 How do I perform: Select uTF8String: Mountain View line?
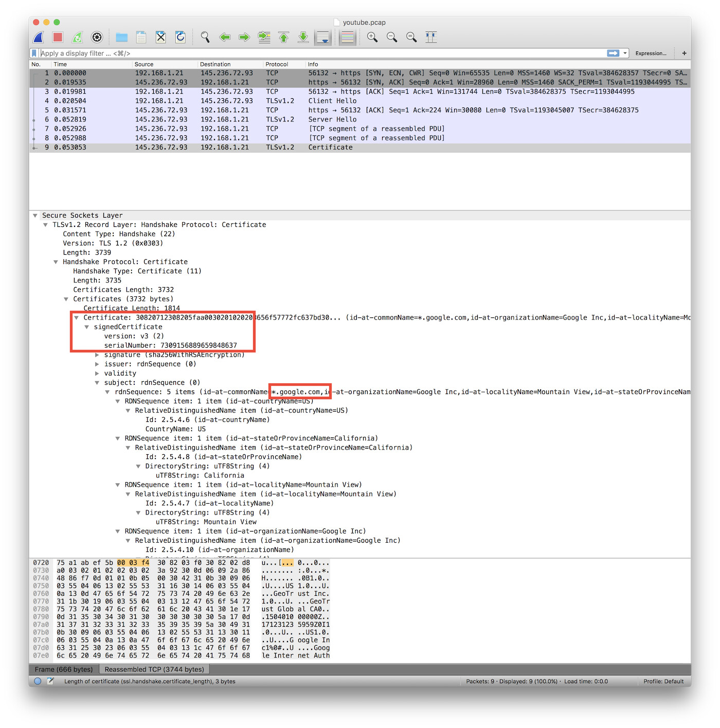tap(206, 522)
